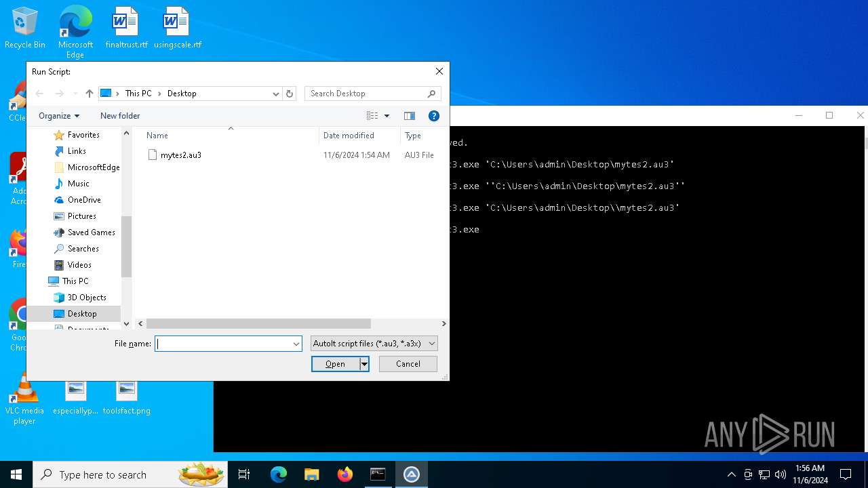
Task: Select the VLC media player desktop icon
Action: point(24,399)
